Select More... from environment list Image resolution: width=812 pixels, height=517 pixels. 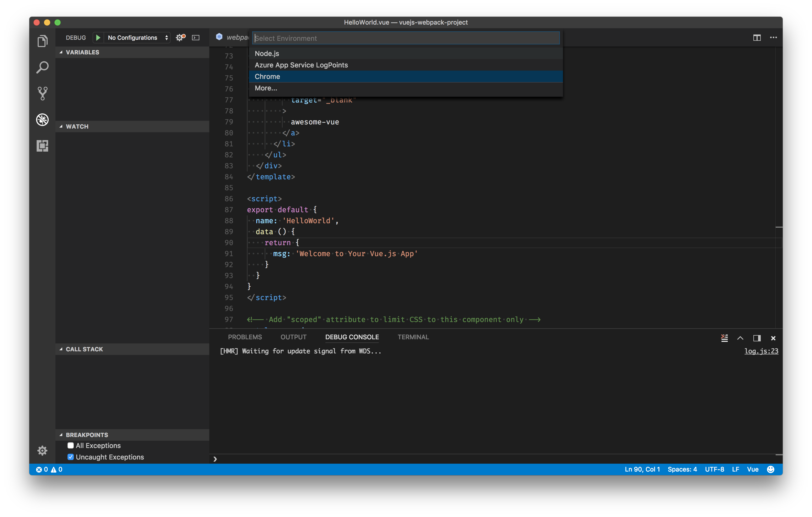tap(265, 88)
